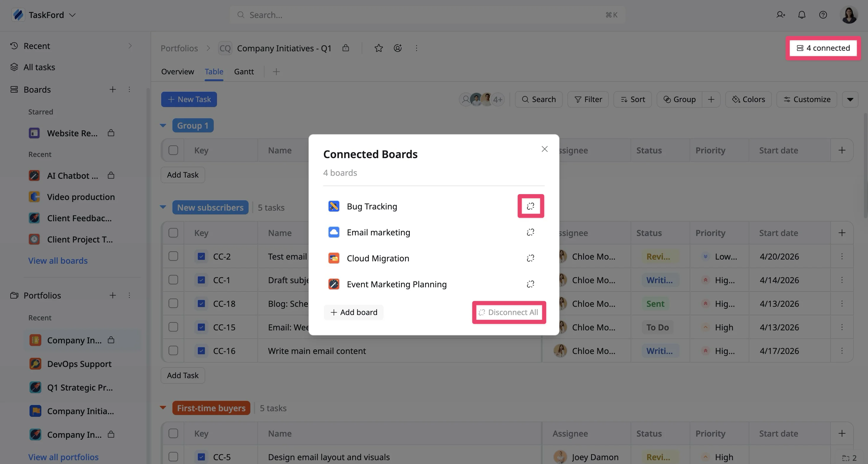The width and height of the screenshot is (868, 464).
Task: Disconnect the Email marketing board
Action: (530, 232)
